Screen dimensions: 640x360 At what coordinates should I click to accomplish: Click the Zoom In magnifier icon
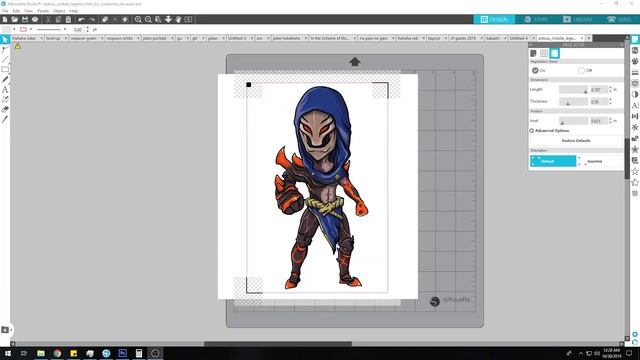tap(138, 19)
